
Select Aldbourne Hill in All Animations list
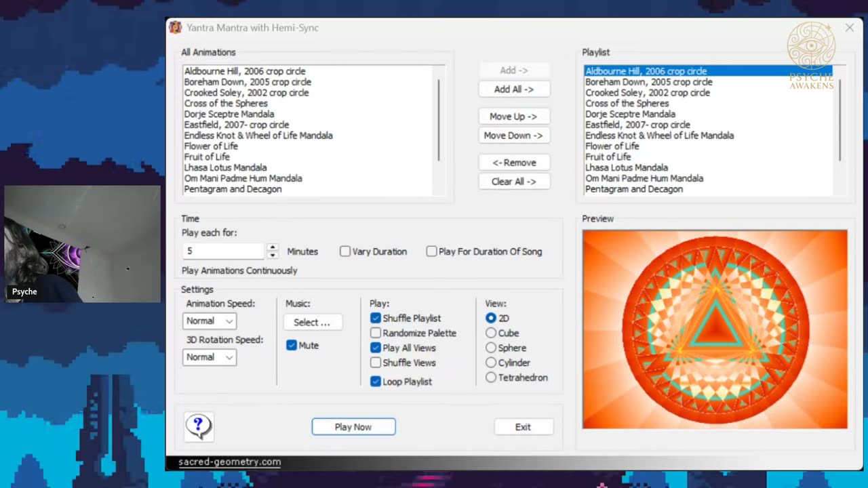pyautogui.click(x=245, y=71)
